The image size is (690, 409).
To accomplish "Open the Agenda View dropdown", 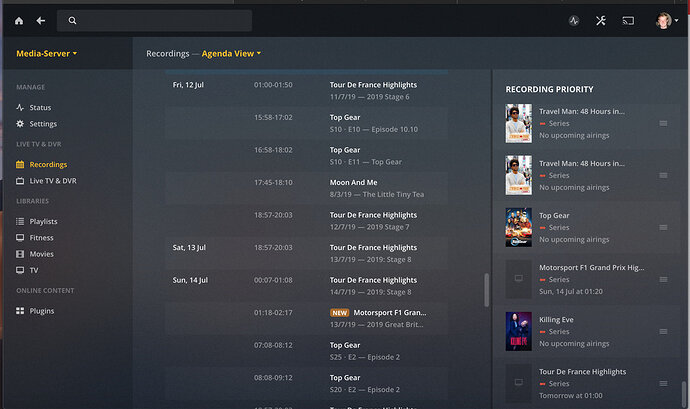I will [x=231, y=53].
